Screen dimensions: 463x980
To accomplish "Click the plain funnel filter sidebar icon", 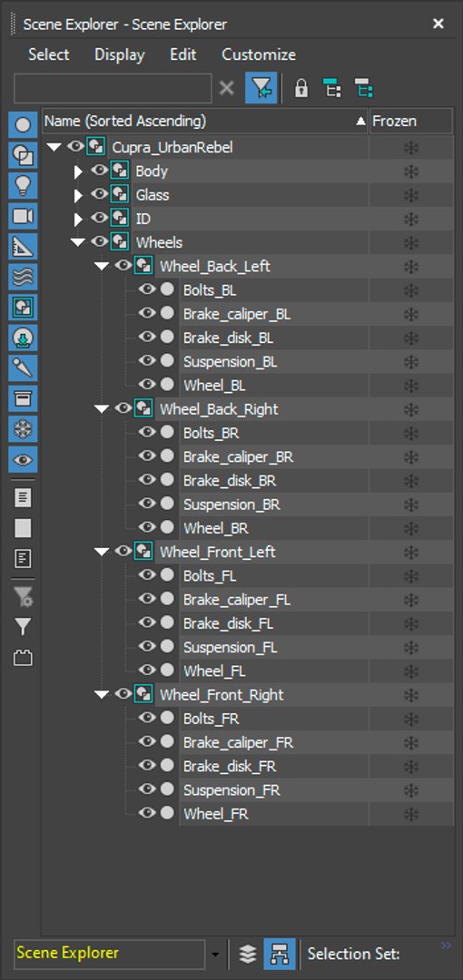I will click(23, 626).
